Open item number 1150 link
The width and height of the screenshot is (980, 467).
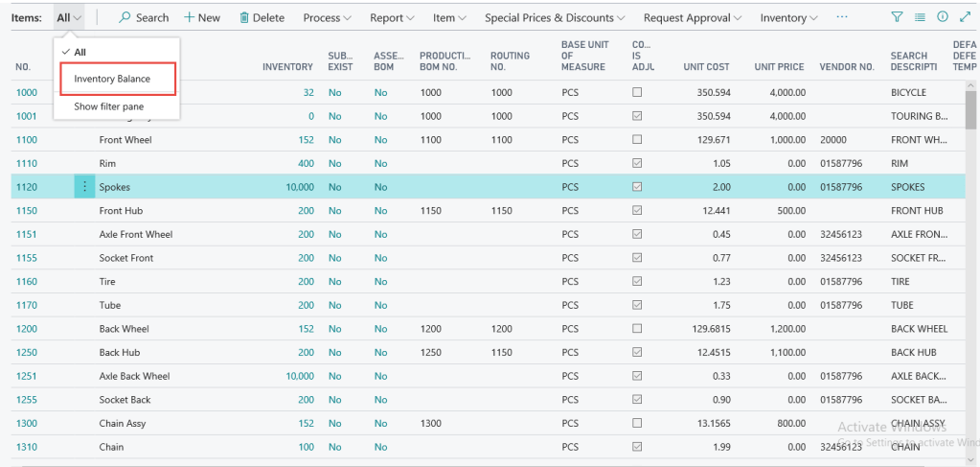26,210
